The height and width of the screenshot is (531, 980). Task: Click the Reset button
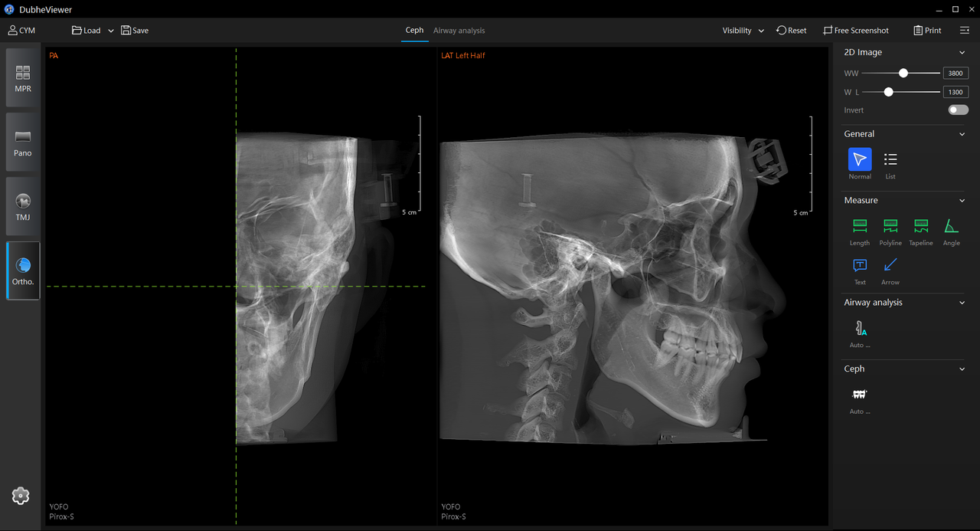pyautogui.click(x=792, y=31)
